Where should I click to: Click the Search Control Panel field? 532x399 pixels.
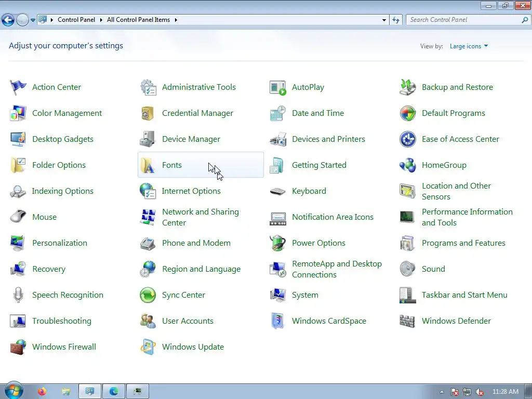coord(468,20)
